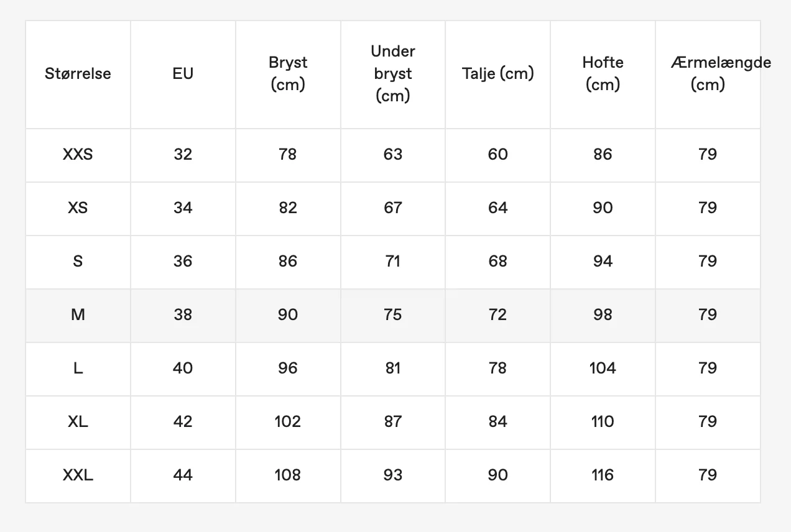Click the under-bust value 63 cell
Screen dimensions: 791x532
click(x=393, y=155)
